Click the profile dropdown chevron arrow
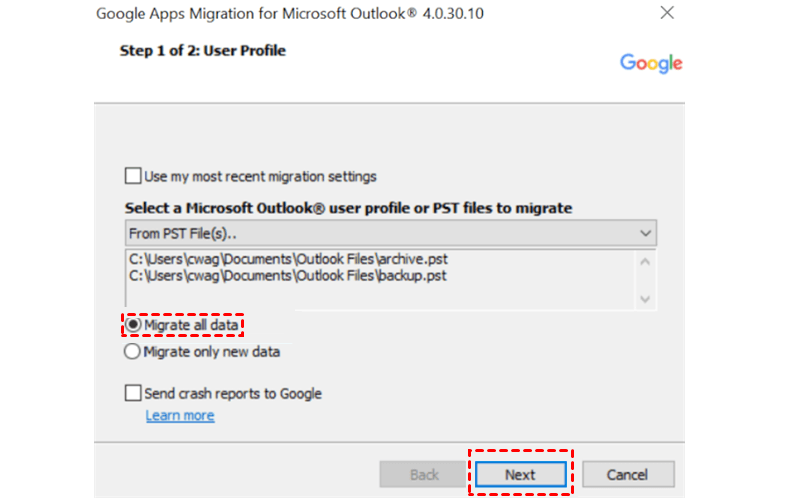This screenshot has height=500, width=800. point(646,233)
